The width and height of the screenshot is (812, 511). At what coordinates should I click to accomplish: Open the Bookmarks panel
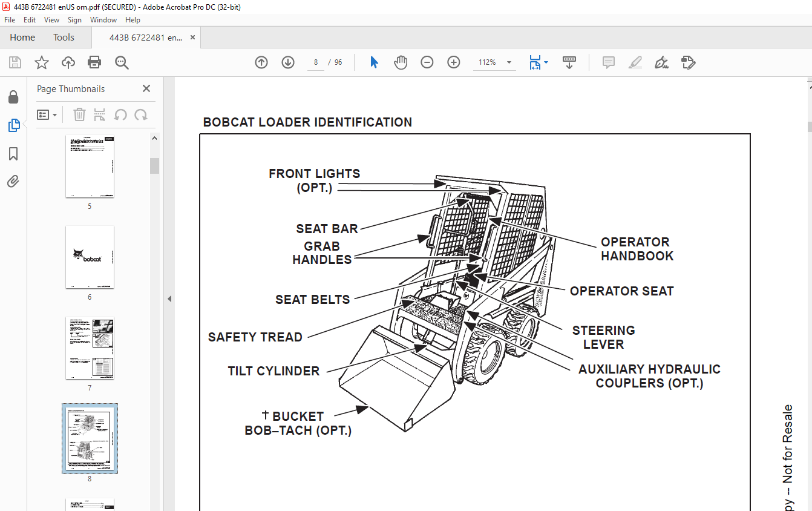pos(13,154)
